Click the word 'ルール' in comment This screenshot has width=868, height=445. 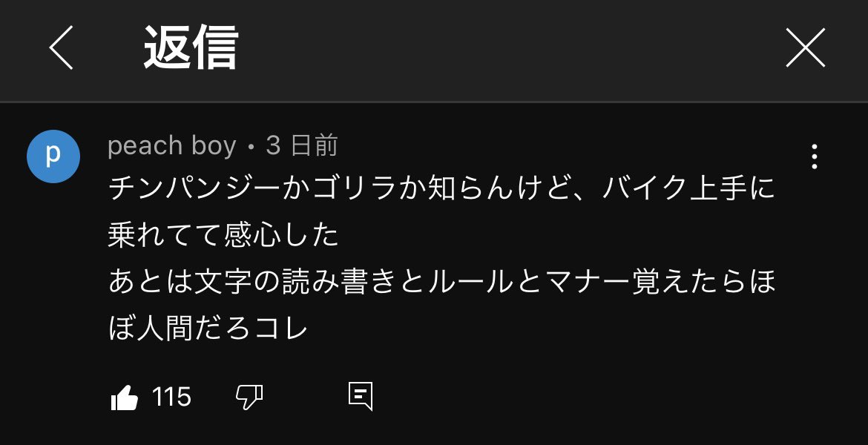click(471, 282)
